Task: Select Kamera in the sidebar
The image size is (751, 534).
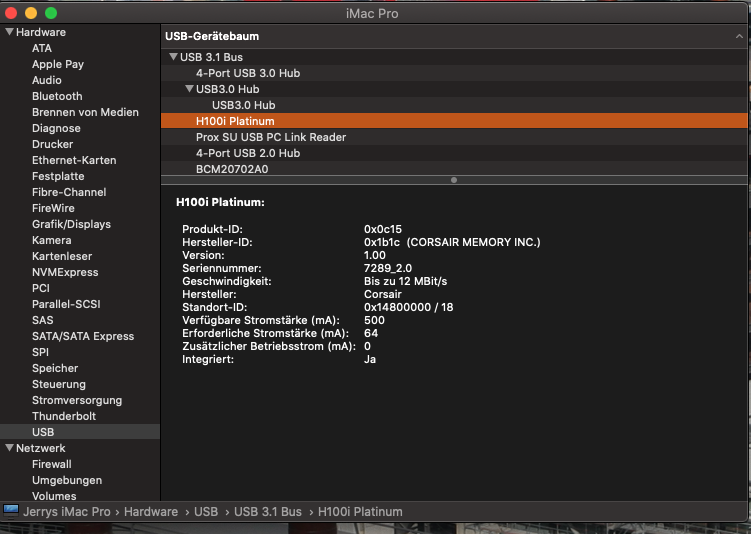Action: pos(51,240)
